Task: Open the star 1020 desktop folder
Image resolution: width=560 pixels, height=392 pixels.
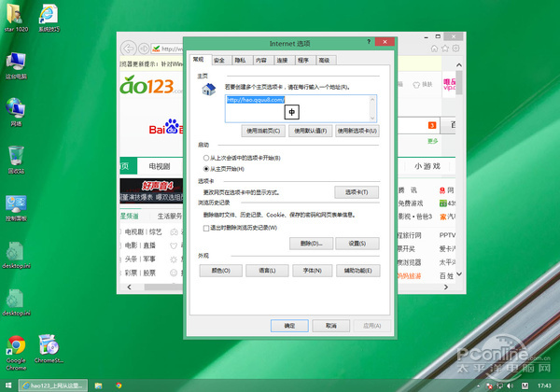Action: [16, 18]
